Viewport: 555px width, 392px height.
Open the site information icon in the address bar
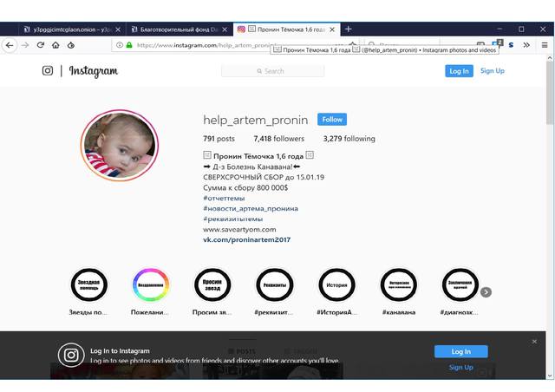click(120, 45)
